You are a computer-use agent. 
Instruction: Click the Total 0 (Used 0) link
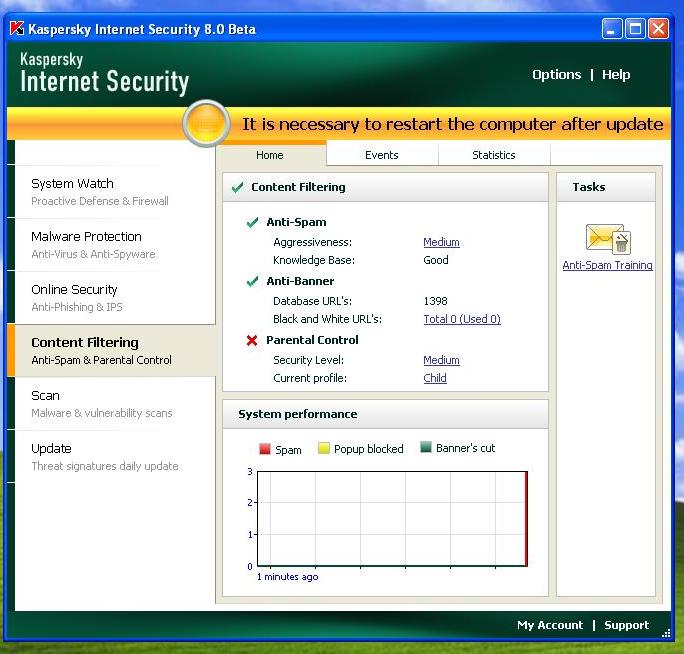click(462, 319)
